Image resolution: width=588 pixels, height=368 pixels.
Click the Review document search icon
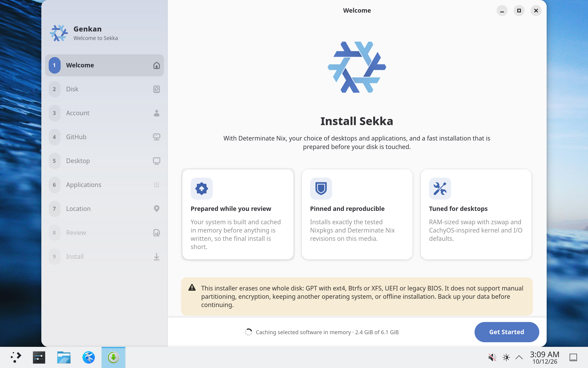click(156, 233)
